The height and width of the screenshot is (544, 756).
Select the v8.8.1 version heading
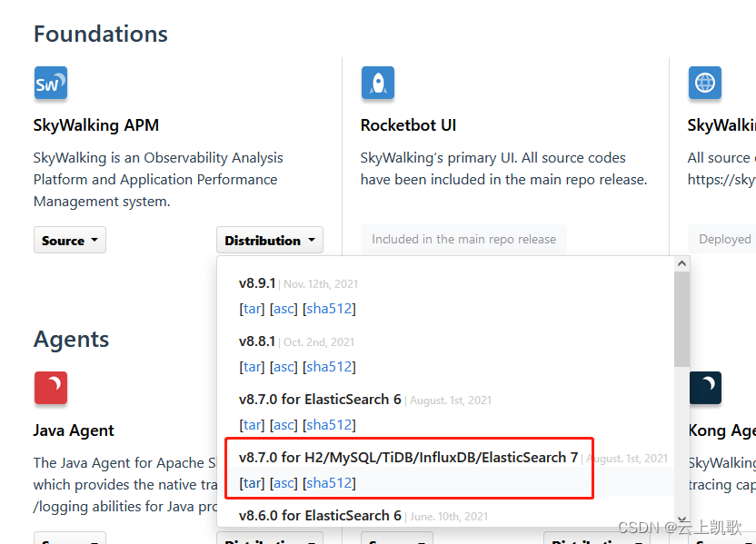point(257,341)
